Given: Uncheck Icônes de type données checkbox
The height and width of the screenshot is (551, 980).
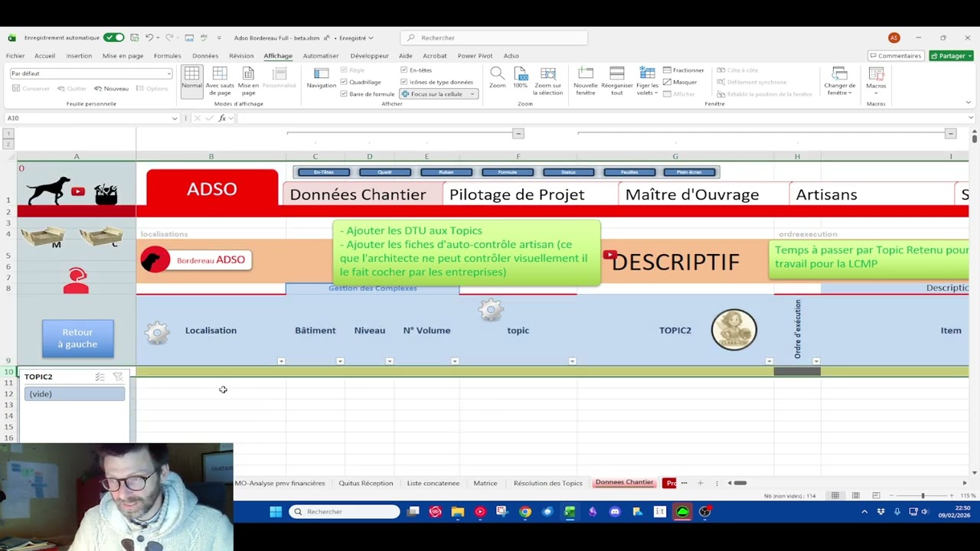Looking at the screenshot, I should coord(403,82).
